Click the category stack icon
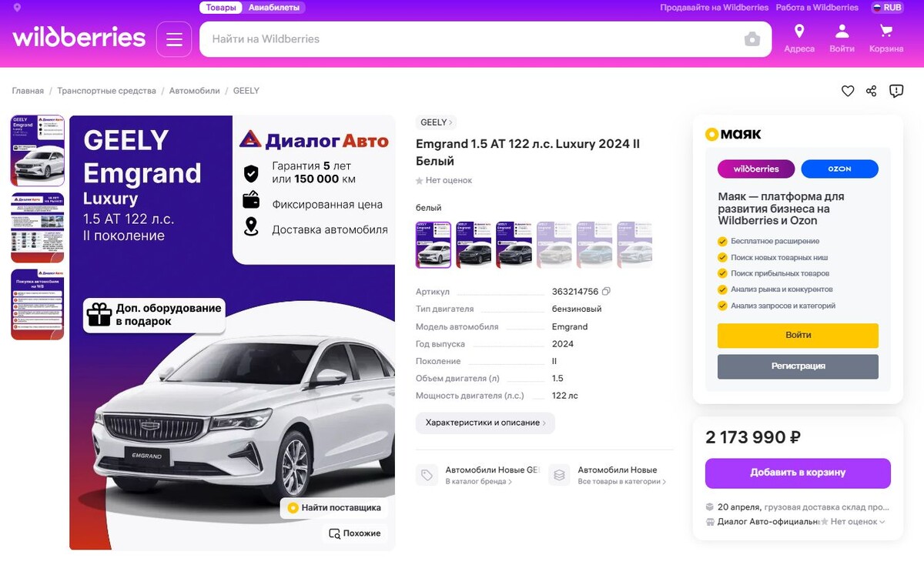The image size is (924, 565). pos(560,476)
